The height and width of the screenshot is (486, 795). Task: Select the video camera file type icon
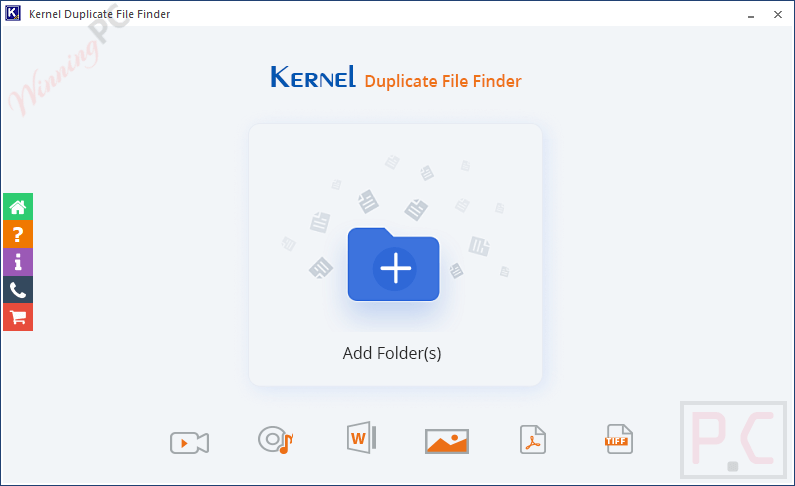coord(189,442)
